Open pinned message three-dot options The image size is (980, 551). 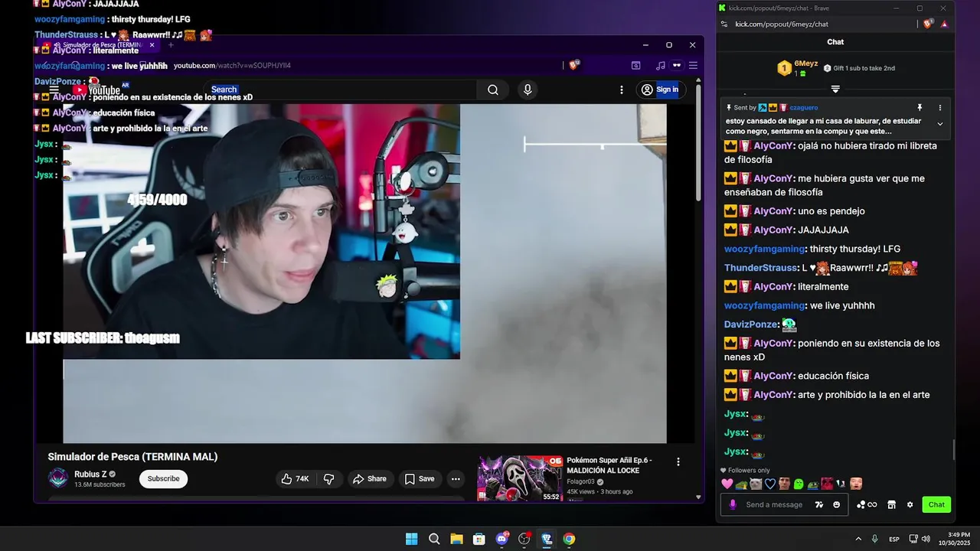click(940, 108)
